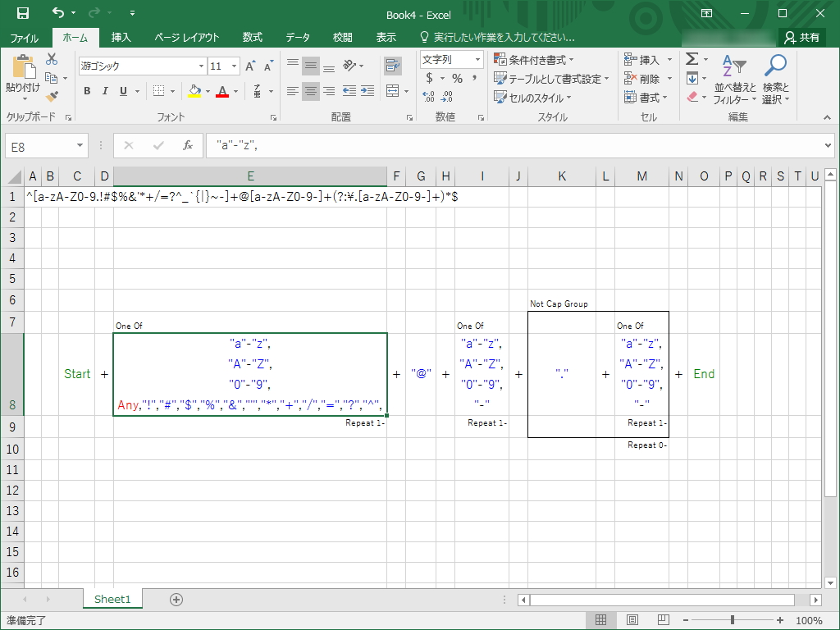Increase the cell indent

click(367, 91)
